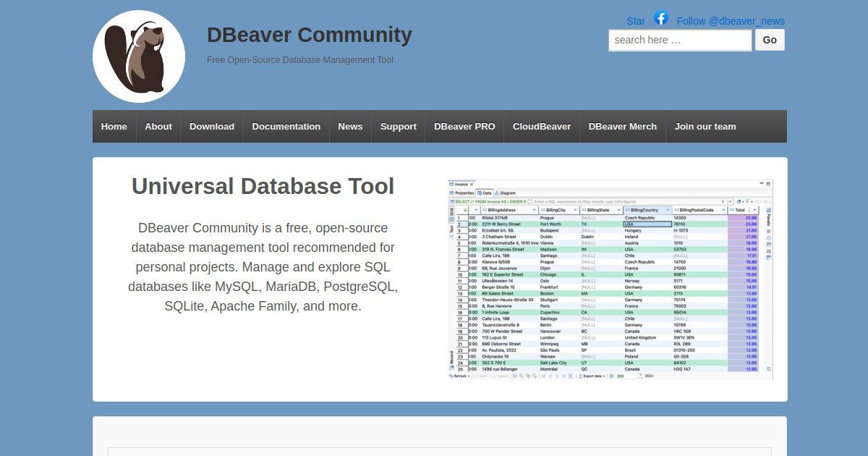Image resolution: width=868 pixels, height=456 pixels.
Task: Open the Home menu item
Action: click(114, 127)
